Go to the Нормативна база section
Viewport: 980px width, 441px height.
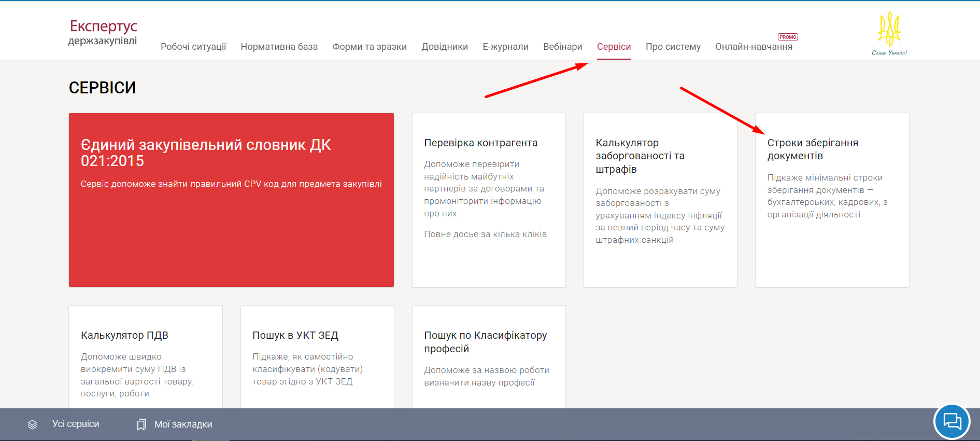point(279,47)
